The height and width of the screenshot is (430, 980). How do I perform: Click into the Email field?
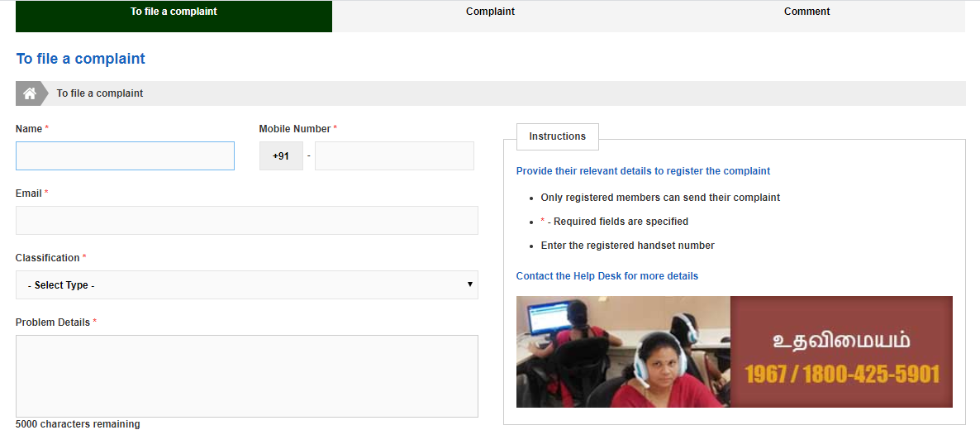[246, 221]
